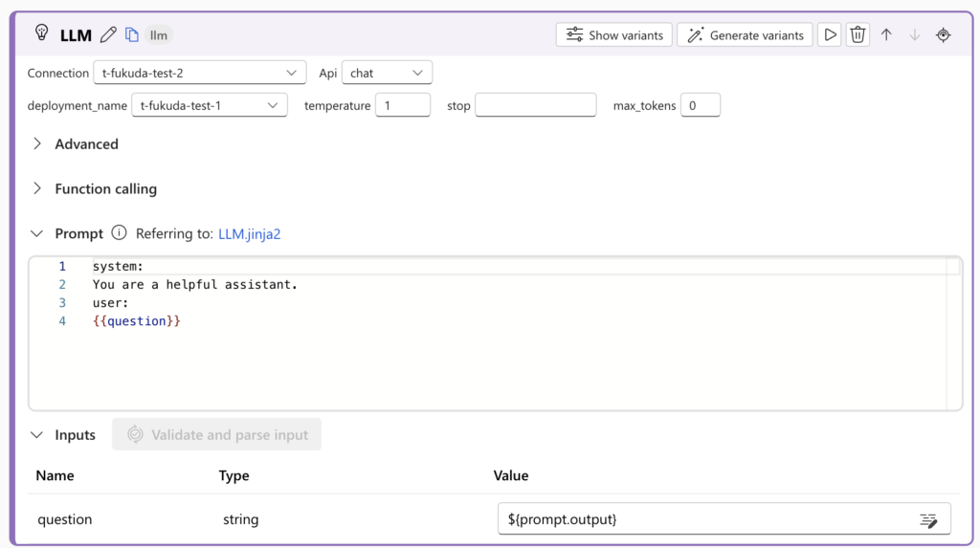Click the info icon beside Prompt

pyautogui.click(x=119, y=233)
